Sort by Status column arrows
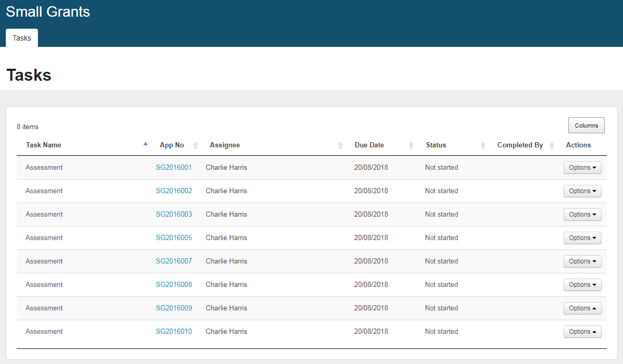Viewport: 623px width, 364px height. [x=483, y=145]
